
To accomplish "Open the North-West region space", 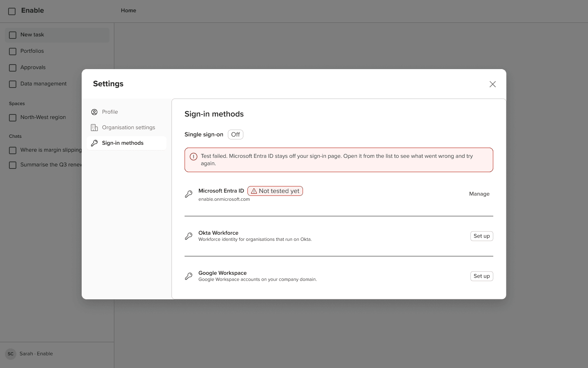I will point(57,117).
